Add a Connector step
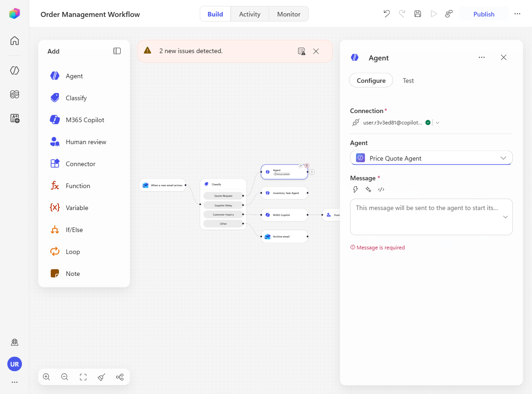The height and width of the screenshot is (394, 532). [x=84, y=164]
